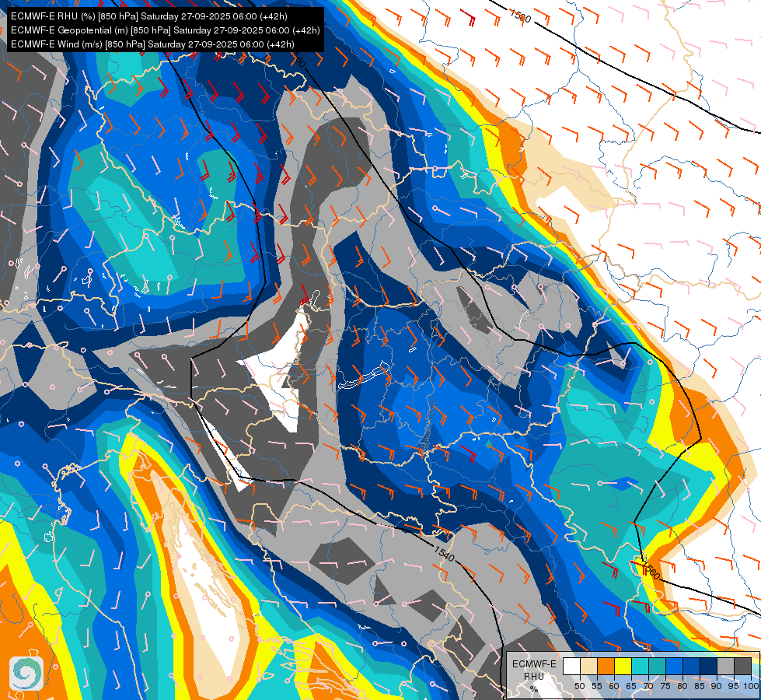Click the legend value 90
Viewport: 761px width, 700px height.
pos(717,686)
